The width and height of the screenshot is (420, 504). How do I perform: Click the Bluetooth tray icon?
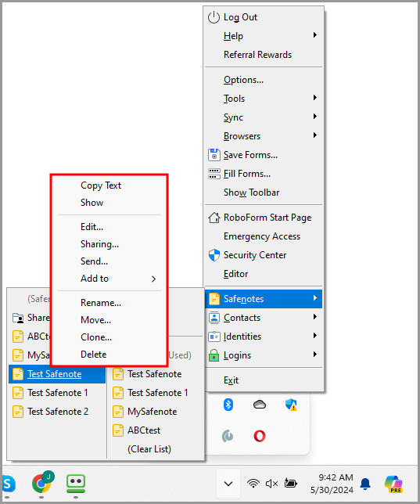coord(228,405)
